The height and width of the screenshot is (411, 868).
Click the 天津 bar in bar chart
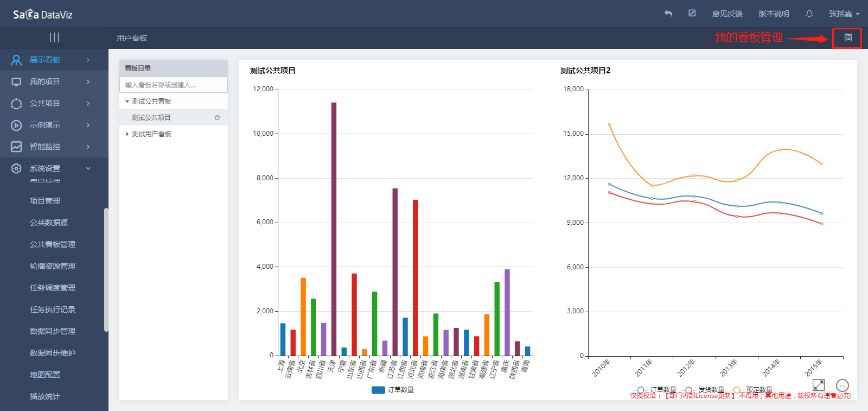[x=334, y=229]
